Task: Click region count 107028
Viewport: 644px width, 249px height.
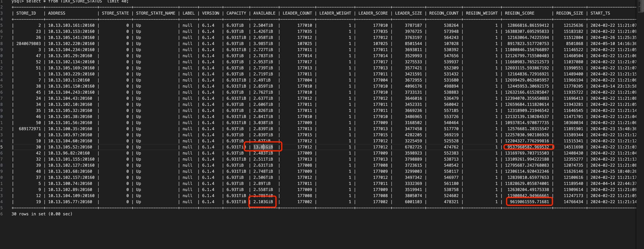Action: point(451,44)
